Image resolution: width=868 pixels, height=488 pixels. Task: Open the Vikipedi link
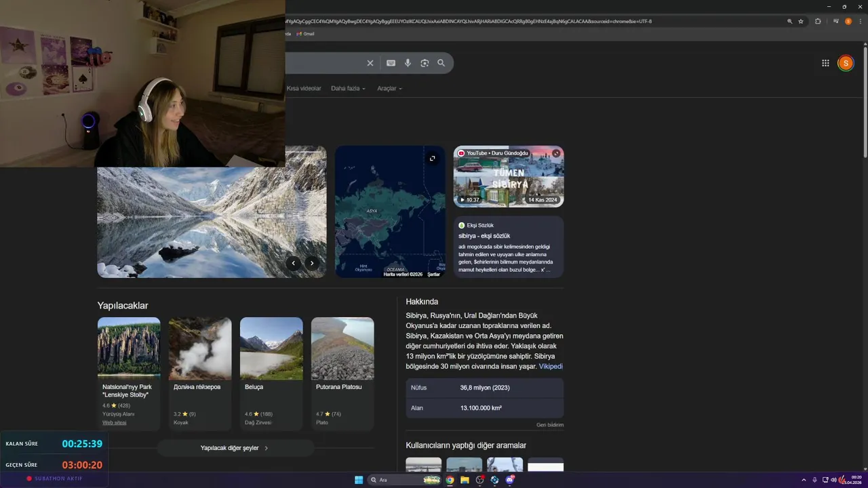click(x=551, y=367)
